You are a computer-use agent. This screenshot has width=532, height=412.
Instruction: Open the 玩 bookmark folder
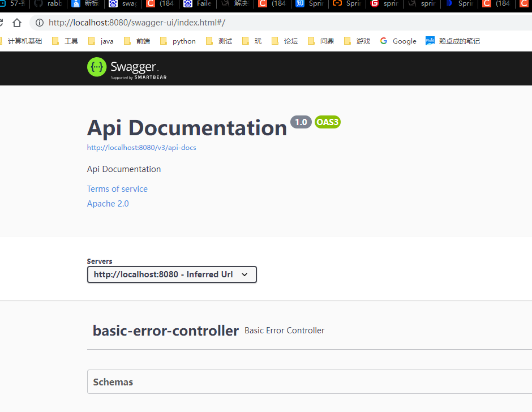tap(252, 41)
